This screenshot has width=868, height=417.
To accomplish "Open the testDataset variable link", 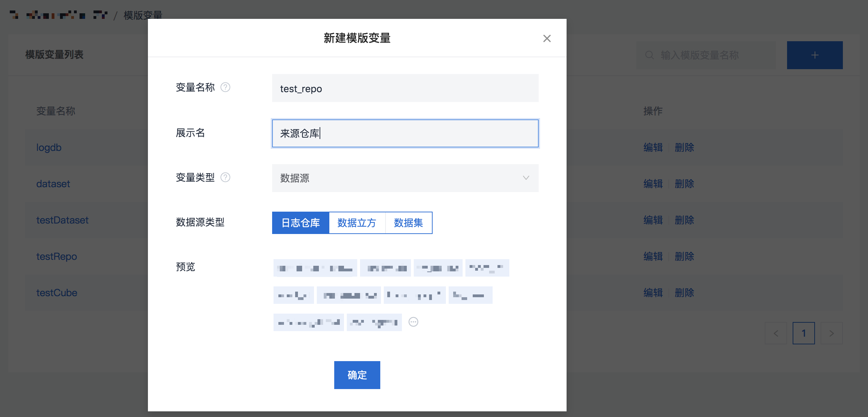I will click(x=62, y=220).
